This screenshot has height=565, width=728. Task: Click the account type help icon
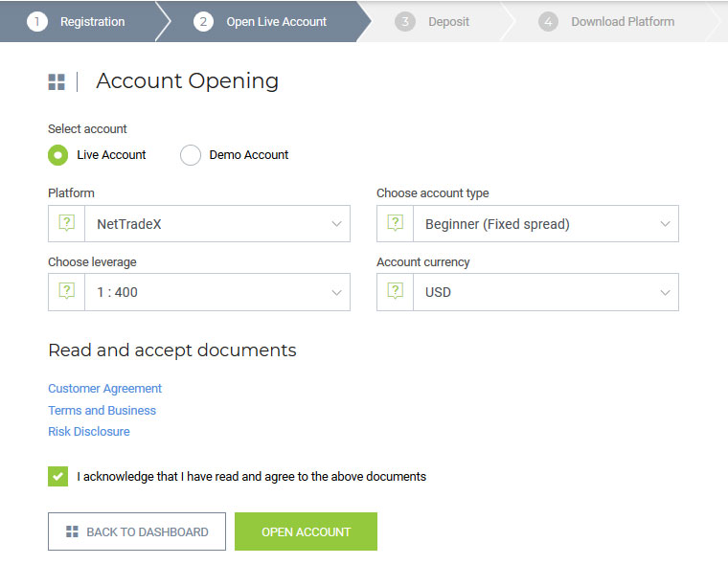395,223
